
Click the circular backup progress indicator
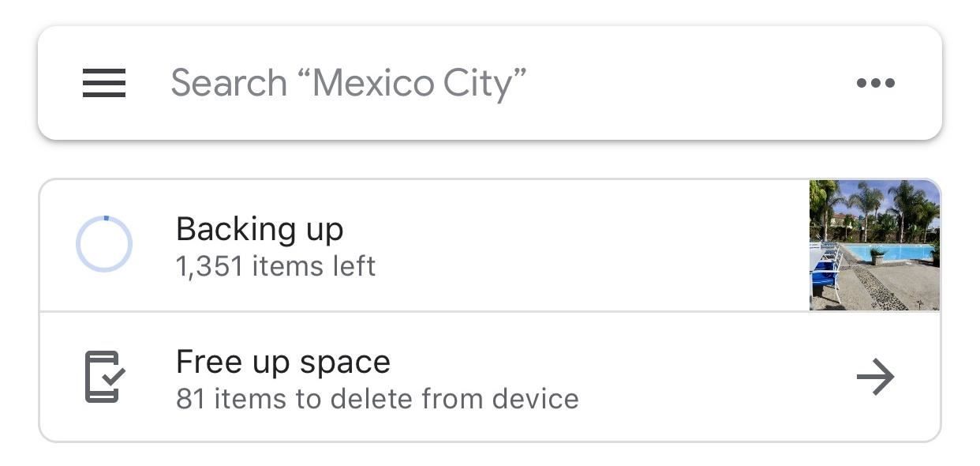pos(104,245)
